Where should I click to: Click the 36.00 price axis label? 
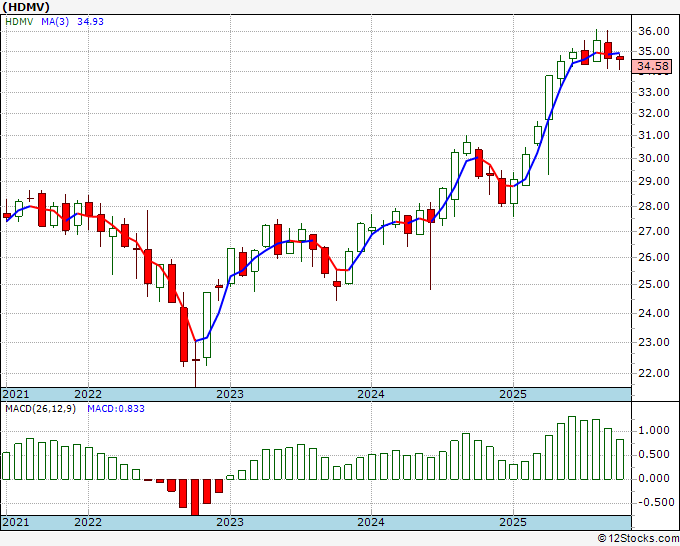654,31
